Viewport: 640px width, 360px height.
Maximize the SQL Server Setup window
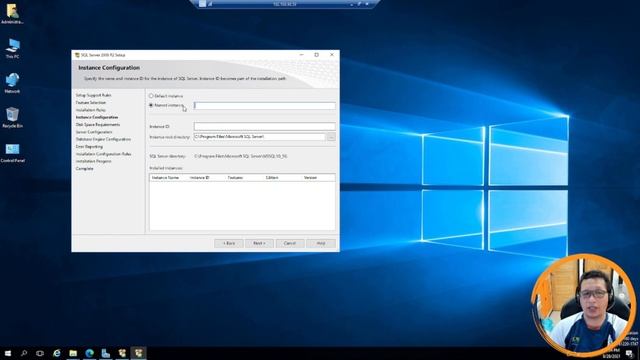(x=316, y=55)
